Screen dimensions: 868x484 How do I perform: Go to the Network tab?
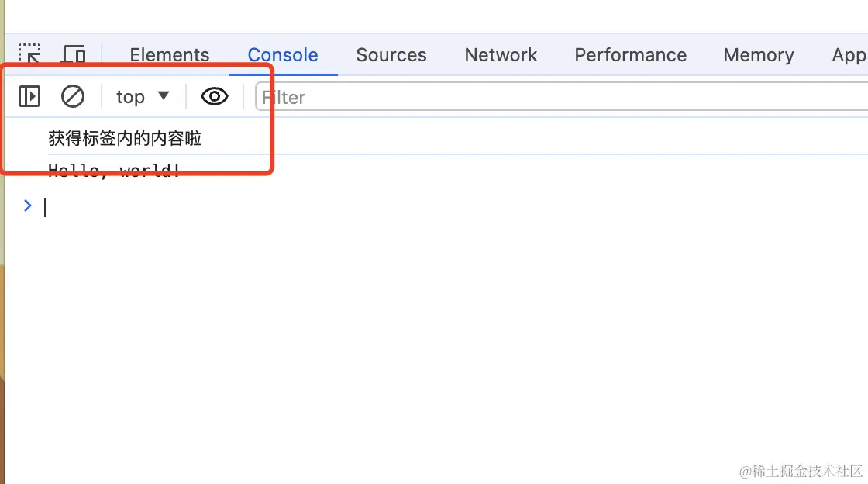coord(501,55)
